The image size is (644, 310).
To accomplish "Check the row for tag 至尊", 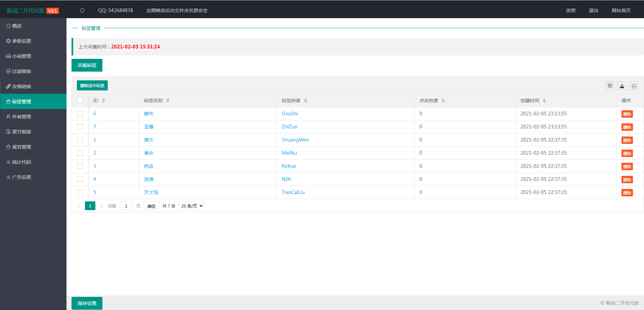I will [x=80, y=127].
